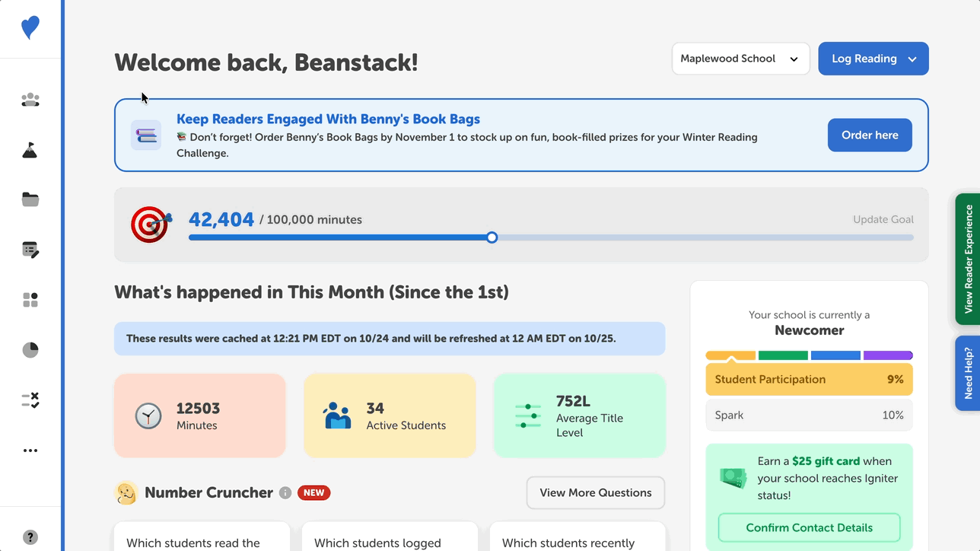Viewport: 980px width, 551px height.
Task: Open the Maplewood School dropdown
Action: click(x=740, y=59)
